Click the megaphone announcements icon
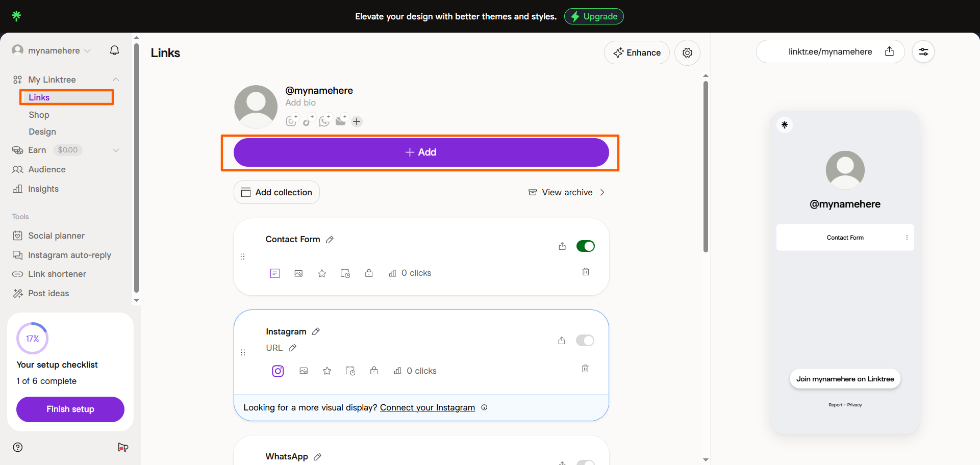Screen dimensions: 980x465 [x=123, y=447]
